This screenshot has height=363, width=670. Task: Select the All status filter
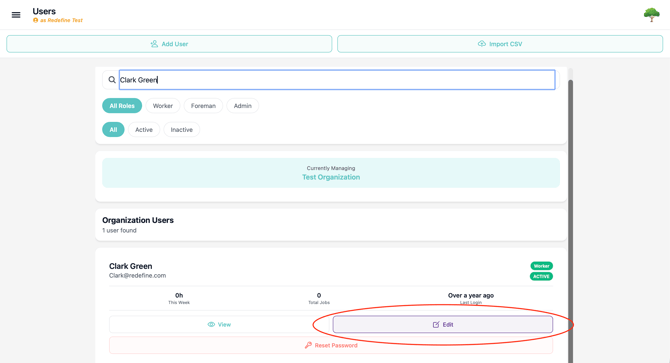pos(113,130)
